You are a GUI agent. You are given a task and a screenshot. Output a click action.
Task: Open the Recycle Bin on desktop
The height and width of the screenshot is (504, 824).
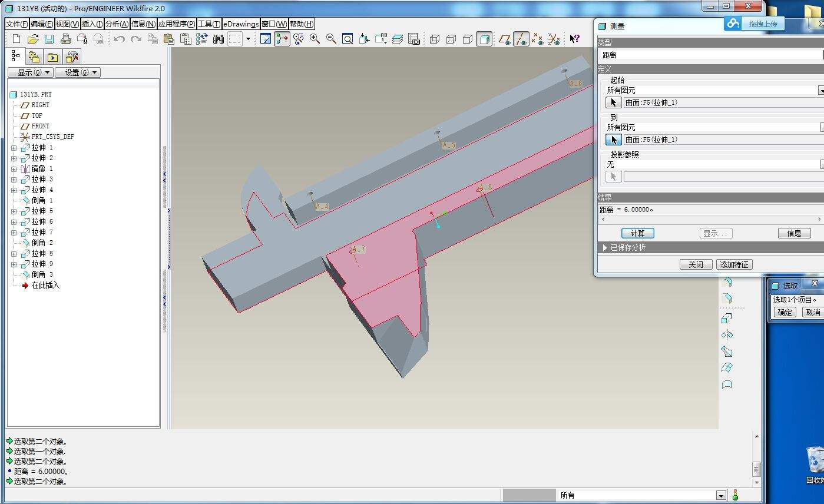815,465
